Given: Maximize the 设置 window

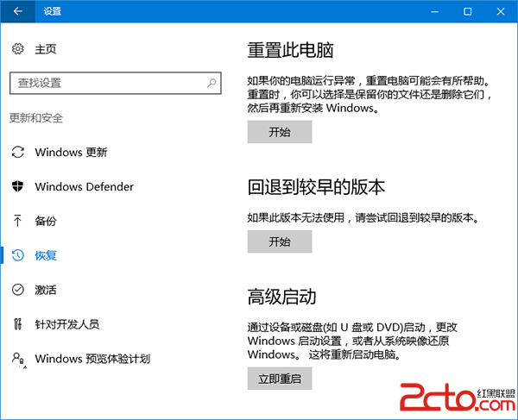Looking at the screenshot, I should pyautogui.click(x=467, y=11).
